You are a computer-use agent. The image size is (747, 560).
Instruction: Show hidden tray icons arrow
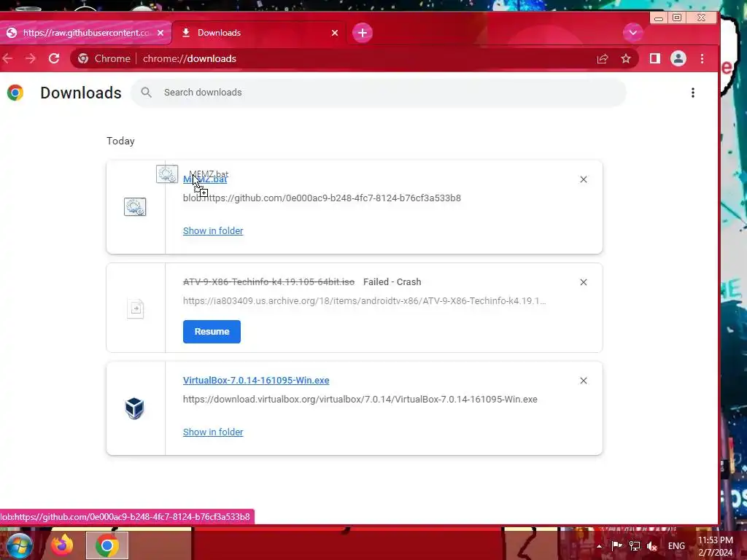600,546
